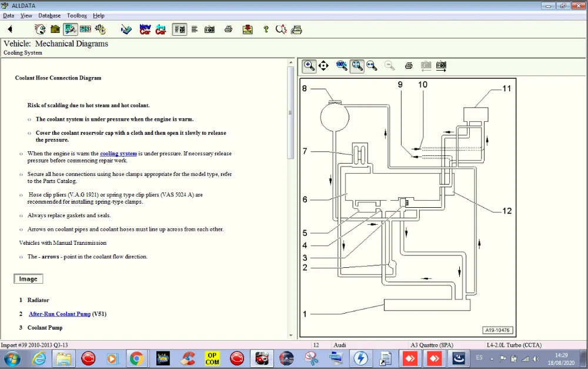Reset diagram zoom to 100%
The image size is (588, 369).
coord(342,66)
